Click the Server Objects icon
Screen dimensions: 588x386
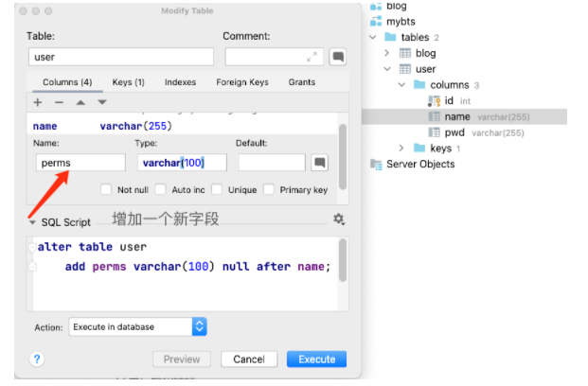(376, 164)
